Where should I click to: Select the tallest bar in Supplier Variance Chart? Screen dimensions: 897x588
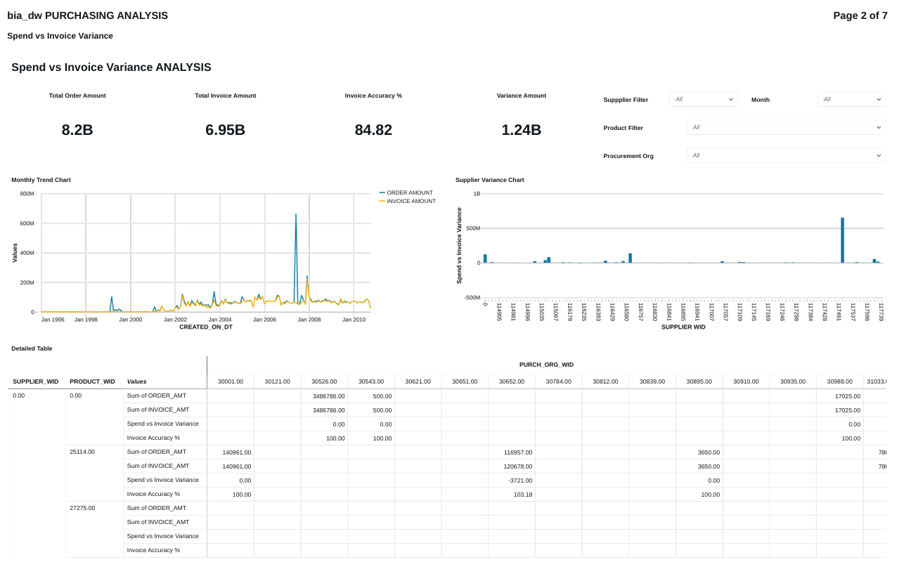842,240
